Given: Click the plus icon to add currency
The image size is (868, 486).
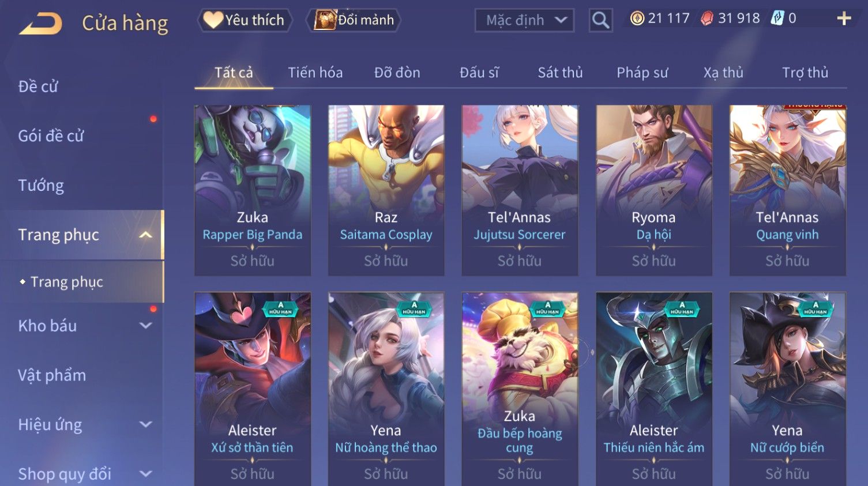Looking at the screenshot, I should [x=844, y=19].
